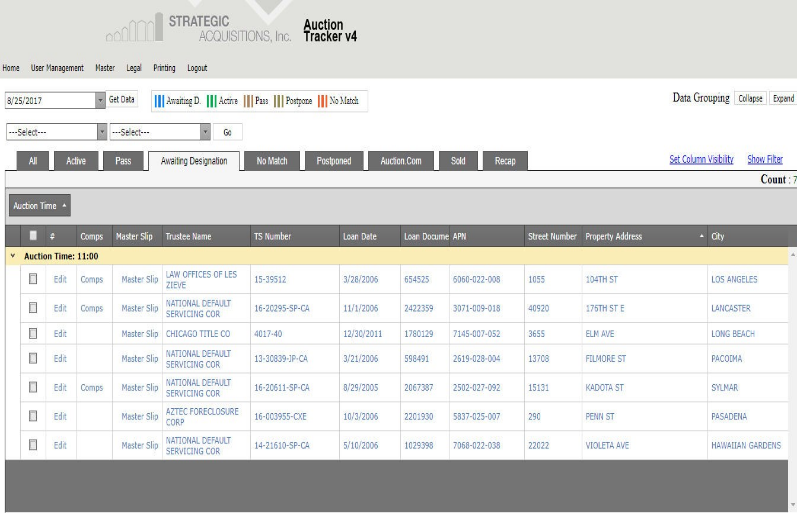Viewport: 797px width, 513px height.
Task: Collapse the Auction Time: 11:00 group
Action: pyautogui.click(x=13, y=257)
